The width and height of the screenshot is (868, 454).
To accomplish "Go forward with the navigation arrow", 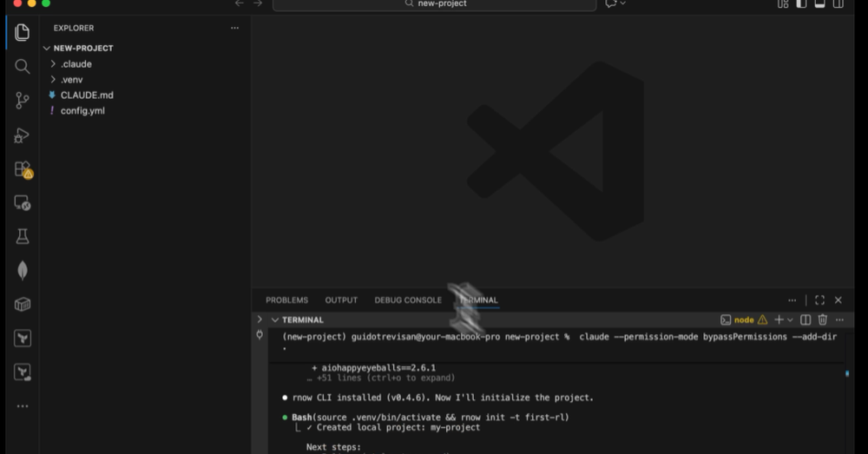I will pyautogui.click(x=258, y=3).
